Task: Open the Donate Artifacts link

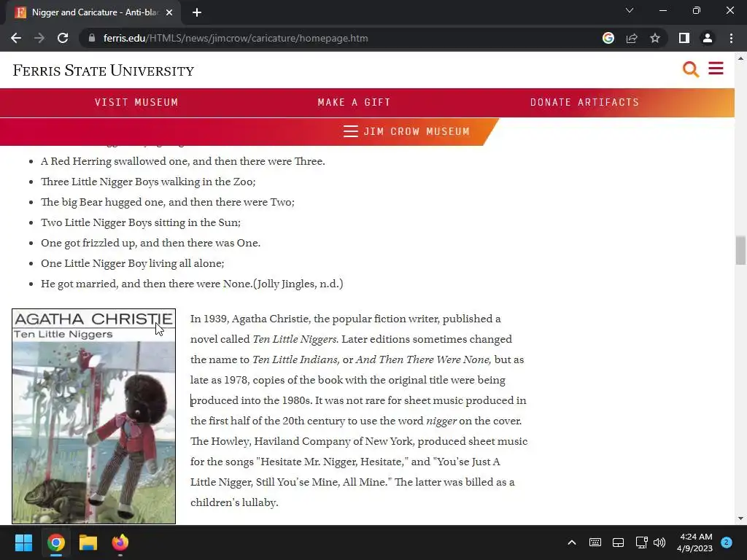Action: click(584, 102)
